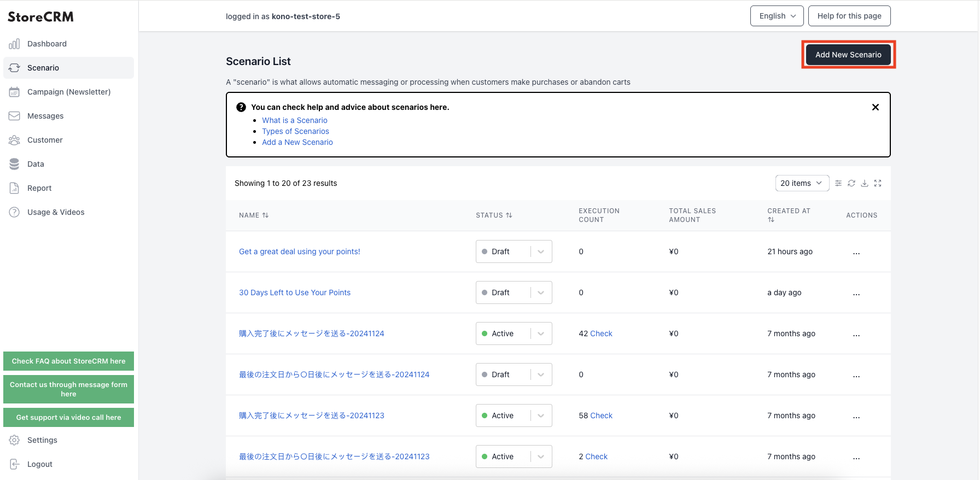
Task: Click Check link next to 2 executions
Action: pyautogui.click(x=597, y=456)
